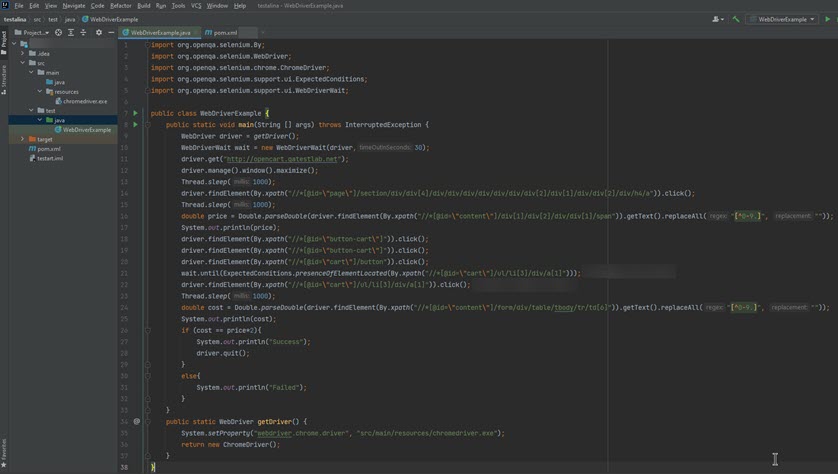Click line number 38 in gutter

coord(125,467)
